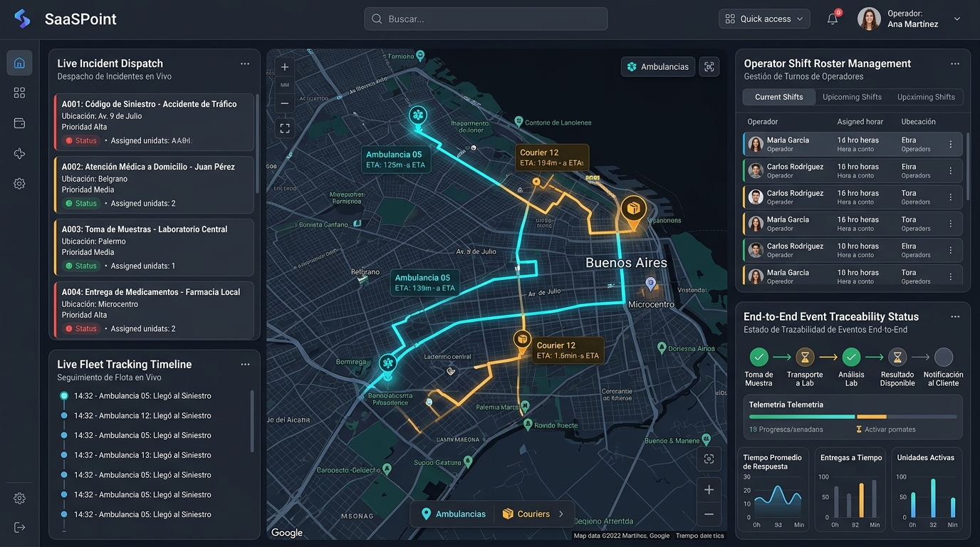Click the Tiempo Promedio de Respuesta chart
Screen dimensions: 980x547
(x=773, y=491)
